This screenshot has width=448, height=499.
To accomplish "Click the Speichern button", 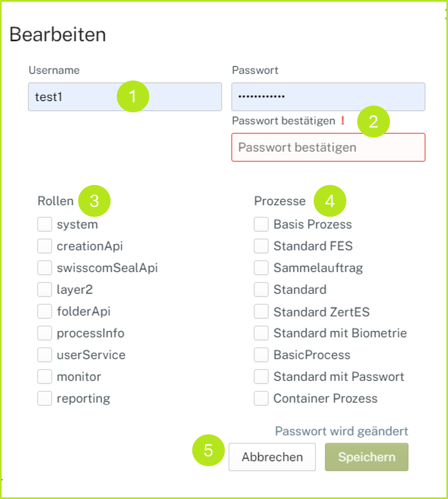I will (366, 457).
